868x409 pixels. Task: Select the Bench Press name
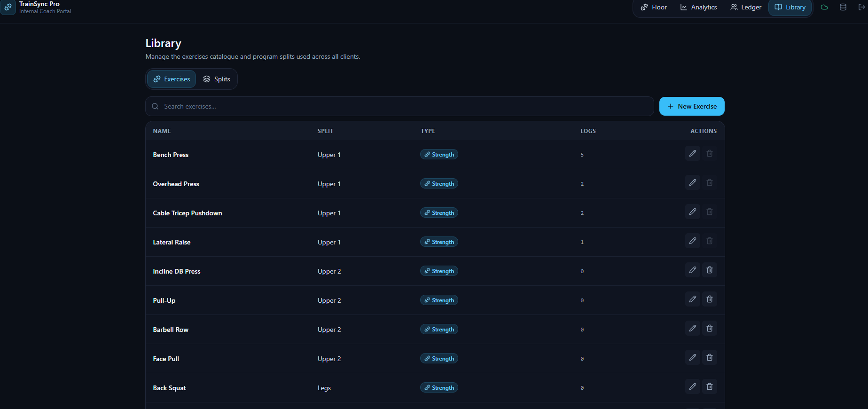click(171, 155)
